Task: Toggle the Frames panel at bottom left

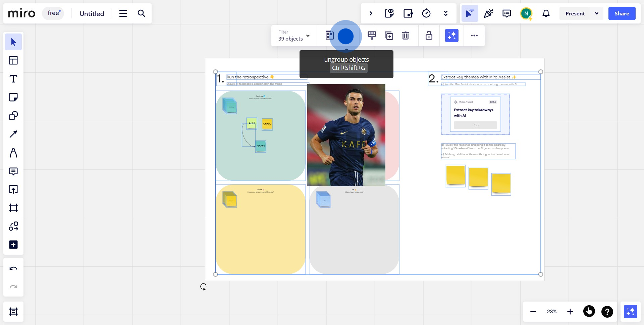Action: [13, 312]
